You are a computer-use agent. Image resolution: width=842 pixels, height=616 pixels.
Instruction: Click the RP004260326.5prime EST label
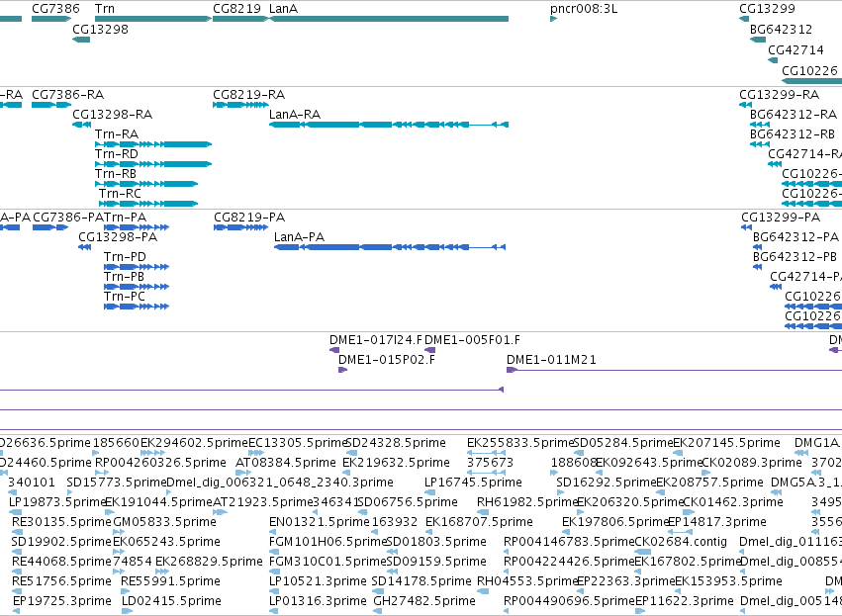160,463
